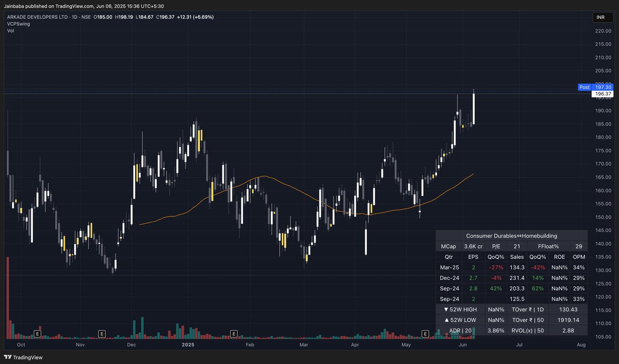Select the VCPSwing indicator label
This screenshot has width=619, height=364.
pos(19,24)
